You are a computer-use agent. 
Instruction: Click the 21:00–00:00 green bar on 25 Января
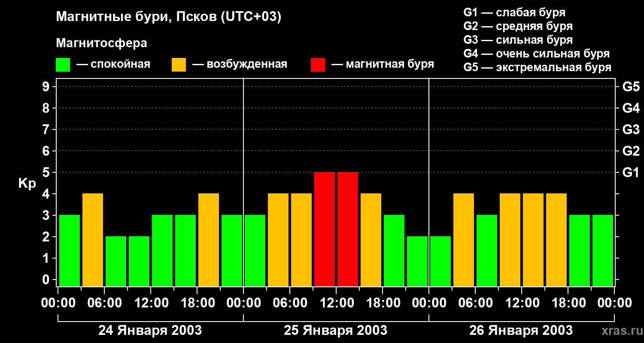(417, 261)
